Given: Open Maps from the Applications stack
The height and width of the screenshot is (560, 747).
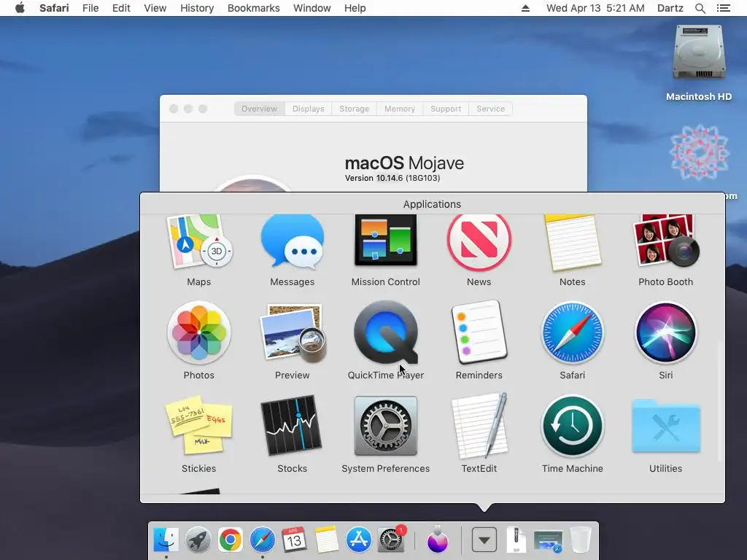Looking at the screenshot, I should 198,242.
